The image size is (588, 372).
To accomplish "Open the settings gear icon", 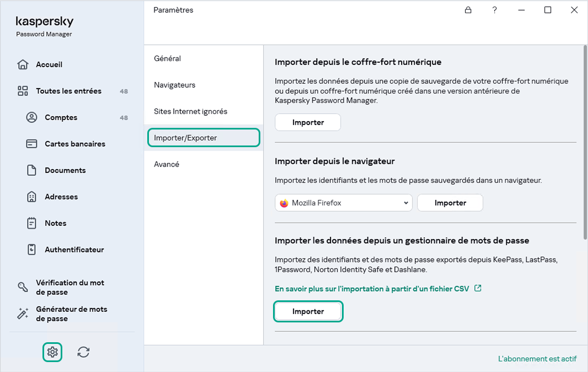I will click(x=52, y=352).
